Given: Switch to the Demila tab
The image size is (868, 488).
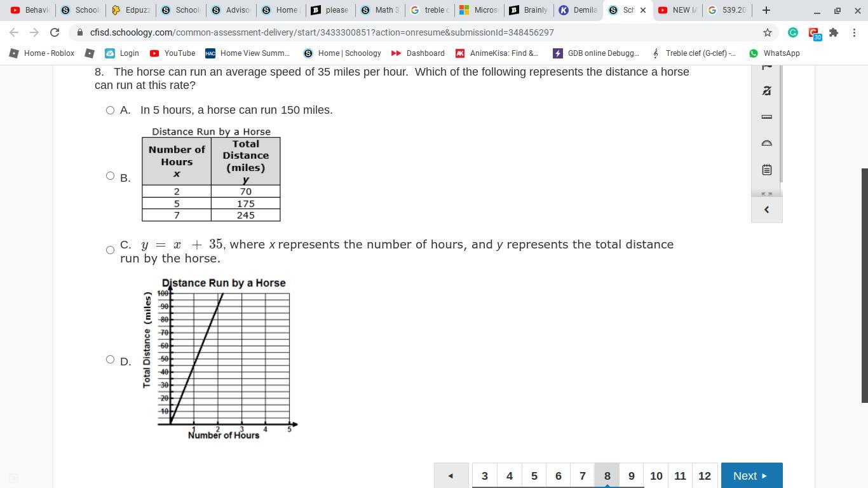Looking at the screenshot, I should [580, 10].
